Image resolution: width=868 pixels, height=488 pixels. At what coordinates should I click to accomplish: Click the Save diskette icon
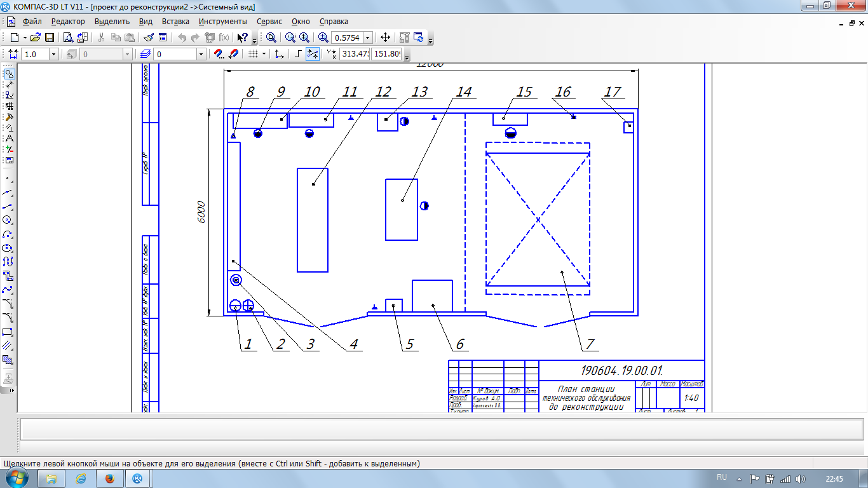[50, 37]
